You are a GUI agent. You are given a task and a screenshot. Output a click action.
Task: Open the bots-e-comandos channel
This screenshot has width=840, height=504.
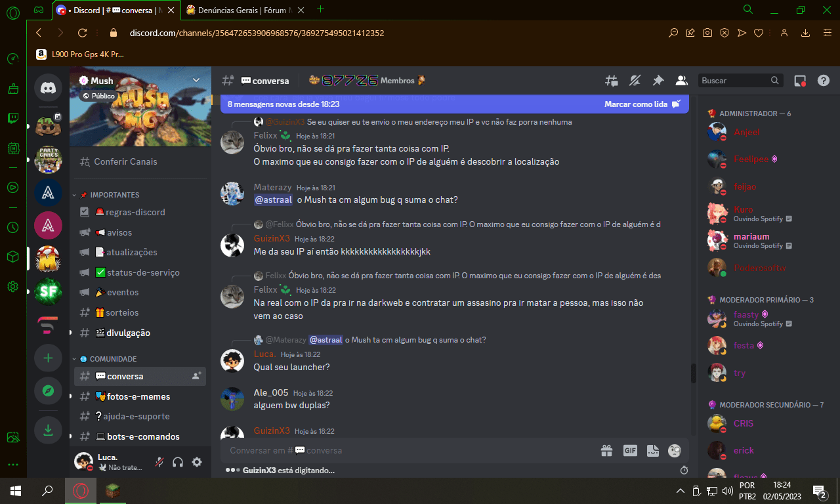(x=140, y=436)
